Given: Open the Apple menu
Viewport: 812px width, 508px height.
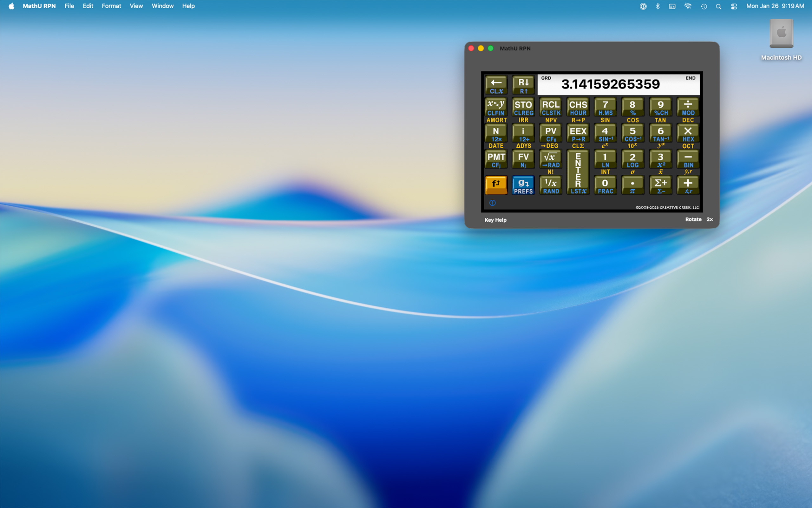Looking at the screenshot, I should [11, 6].
